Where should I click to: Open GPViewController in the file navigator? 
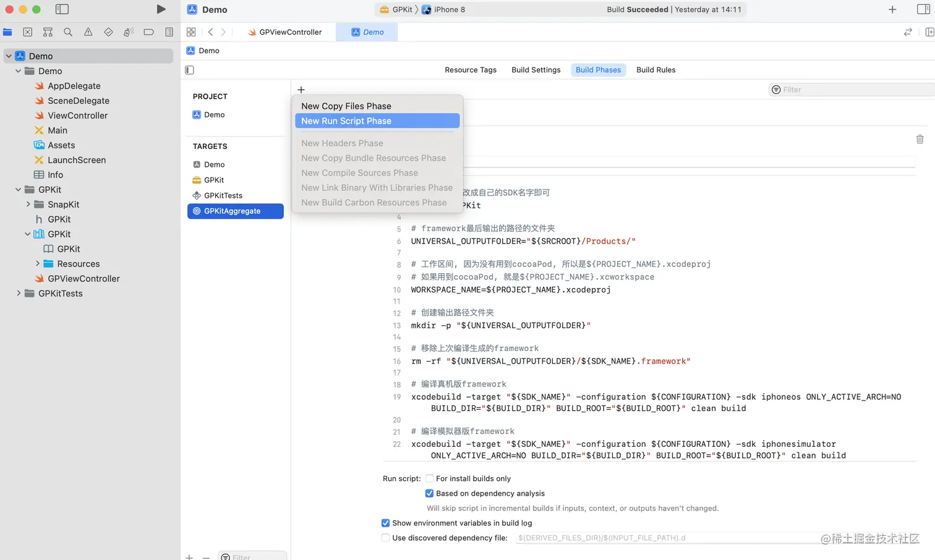click(83, 279)
